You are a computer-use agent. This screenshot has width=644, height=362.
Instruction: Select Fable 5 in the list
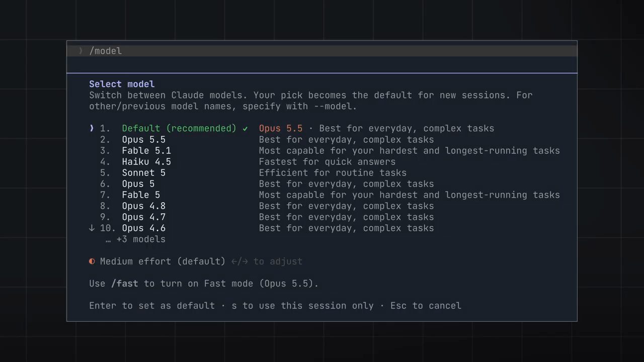[x=325, y=195]
